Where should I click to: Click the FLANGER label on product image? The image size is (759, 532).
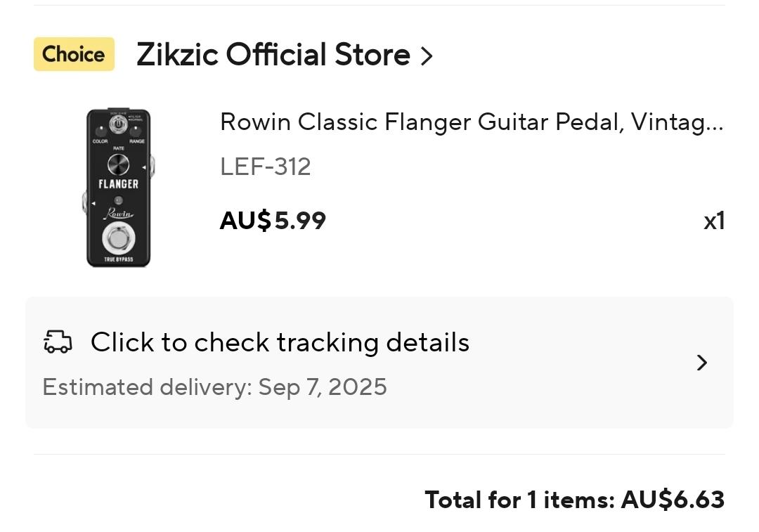(119, 184)
